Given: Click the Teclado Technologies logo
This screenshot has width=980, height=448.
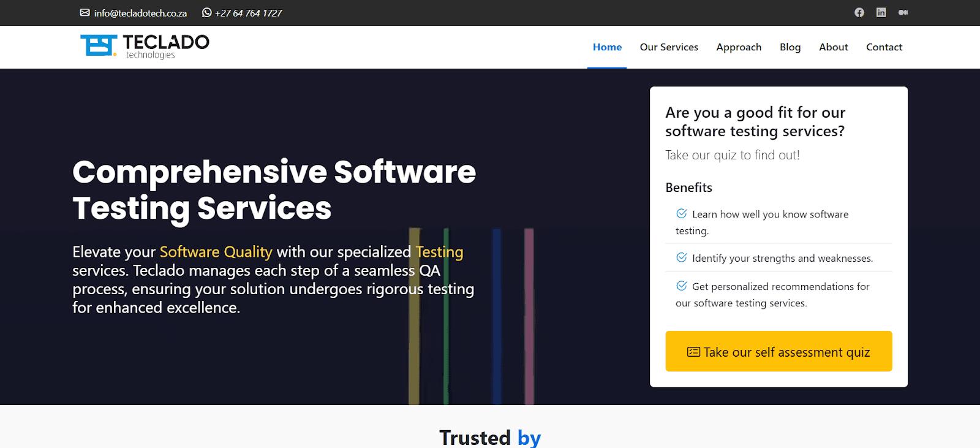Looking at the screenshot, I should (x=145, y=46).
